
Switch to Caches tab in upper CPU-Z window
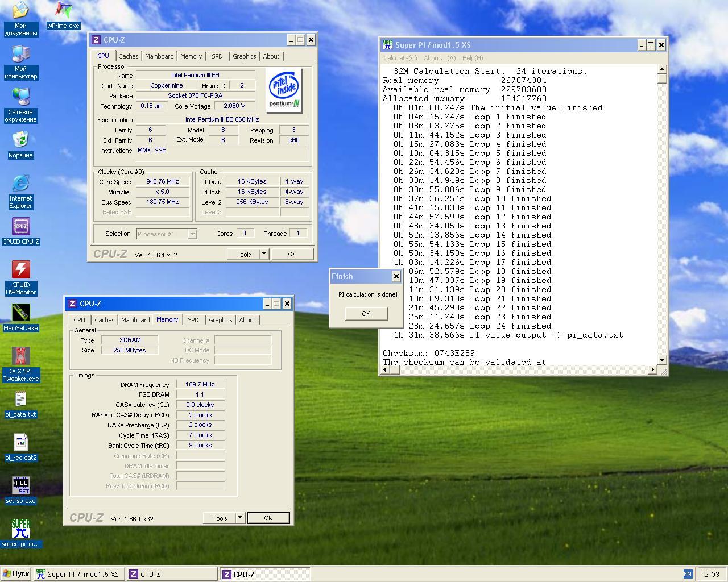(128, 56)
